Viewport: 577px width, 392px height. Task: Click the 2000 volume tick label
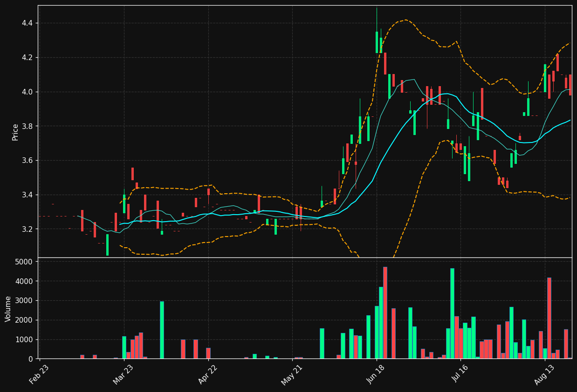[24, 320]
